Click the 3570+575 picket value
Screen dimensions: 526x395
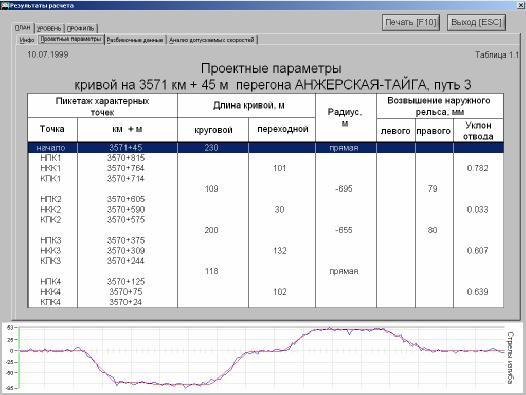point(126,219)
